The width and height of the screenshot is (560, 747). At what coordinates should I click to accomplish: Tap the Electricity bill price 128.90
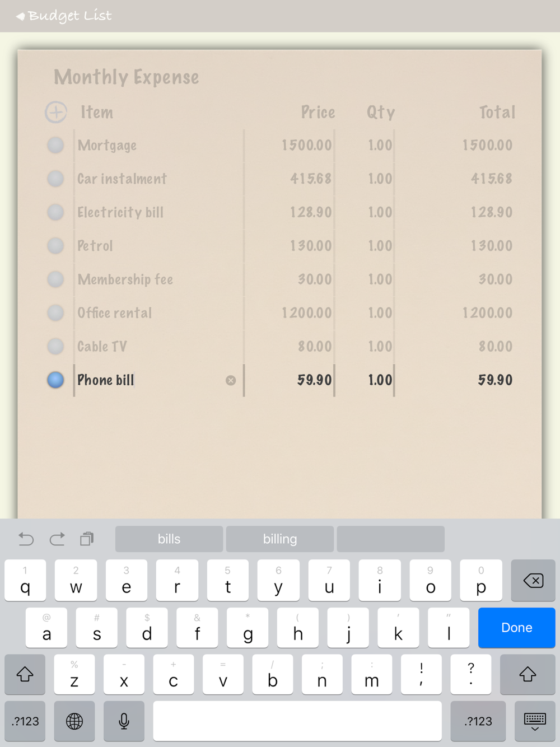[x=311, y=212]
